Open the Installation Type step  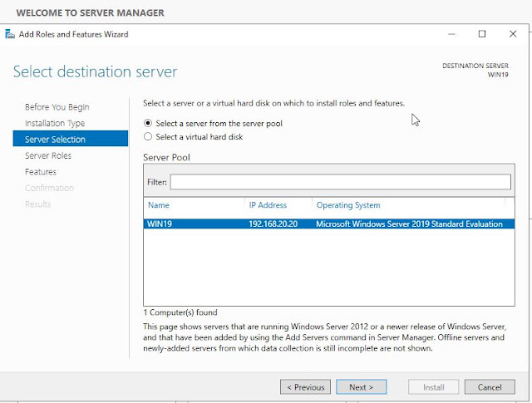click(55, 123)
